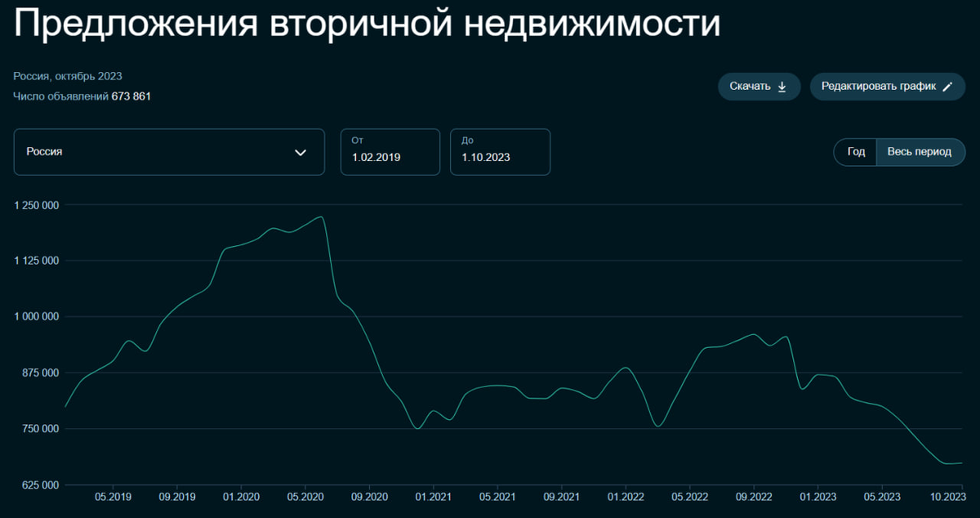Viewport: 980px width, 518px height.
Task: Click the Скачать button
Action: click(x=758, y=86)
